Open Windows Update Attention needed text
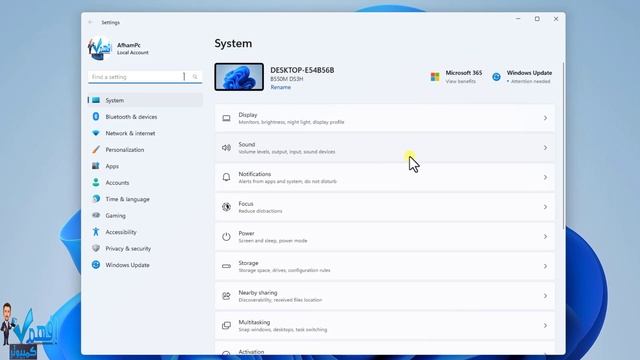The width and height of the screenshot is (640, 360). coord(529,81)
